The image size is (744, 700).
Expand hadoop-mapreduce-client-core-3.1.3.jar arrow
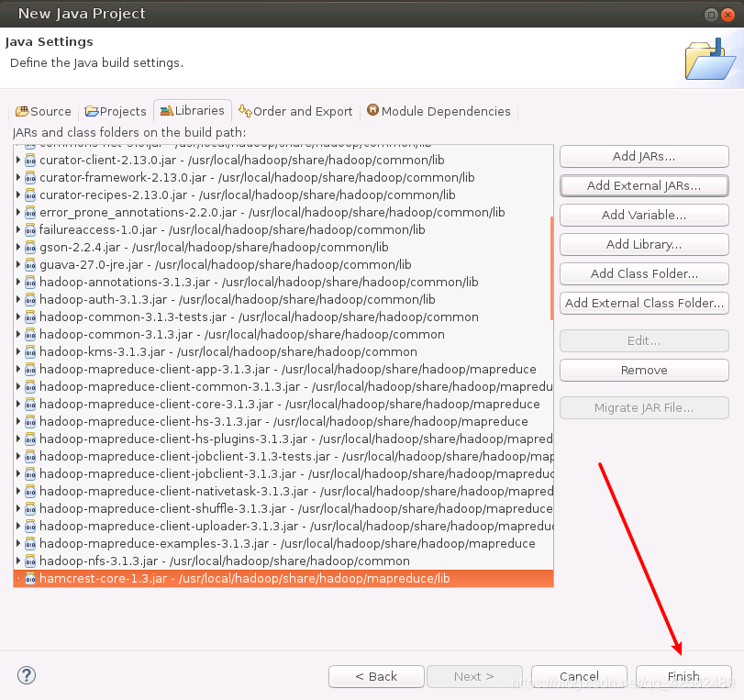click(x=18, y=404)
